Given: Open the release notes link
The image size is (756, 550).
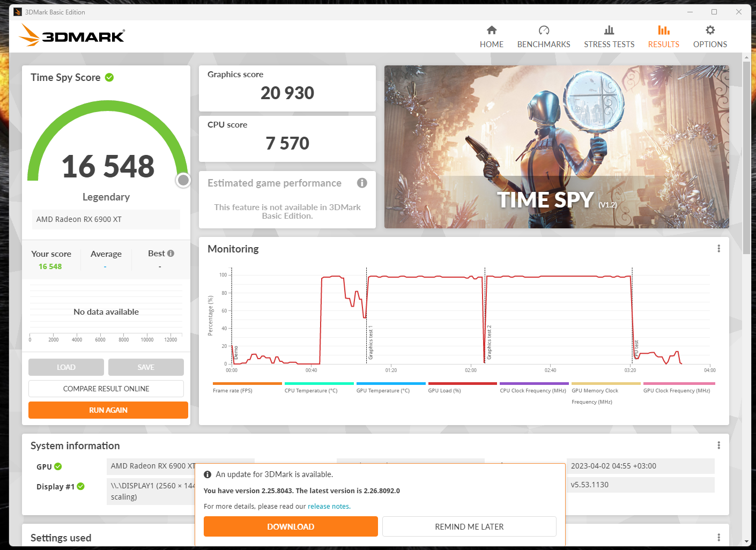Looking at the screenshot, I should tap(329, 506).
